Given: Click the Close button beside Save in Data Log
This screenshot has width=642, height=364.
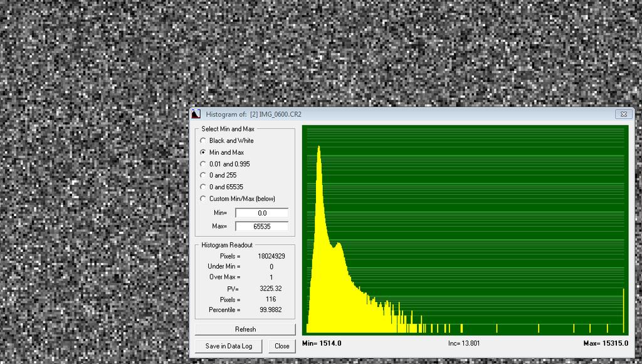Looking at the screenshot, I should 282,346.
